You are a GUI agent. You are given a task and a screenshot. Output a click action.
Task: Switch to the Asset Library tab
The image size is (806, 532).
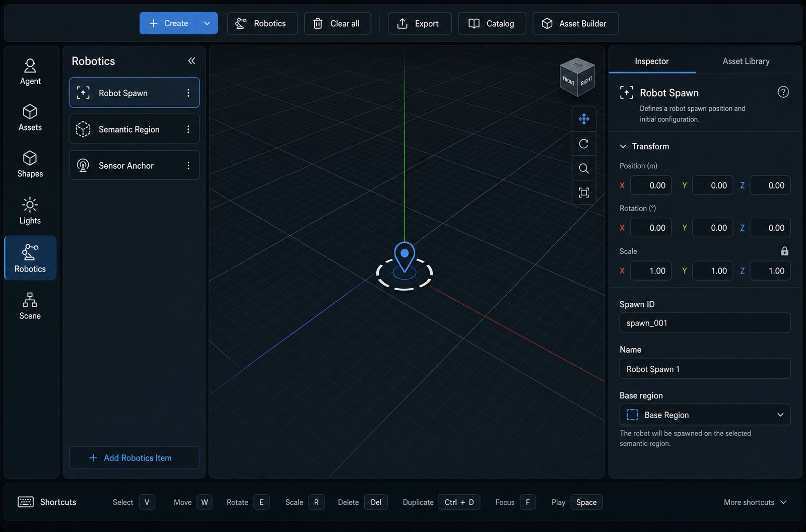746,61
